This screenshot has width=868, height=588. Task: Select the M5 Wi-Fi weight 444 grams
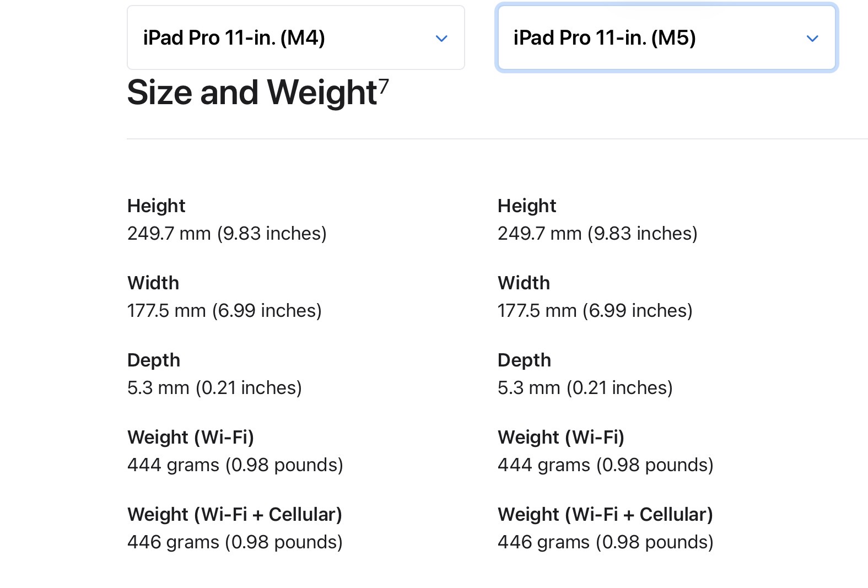click(x=605, y=465)
